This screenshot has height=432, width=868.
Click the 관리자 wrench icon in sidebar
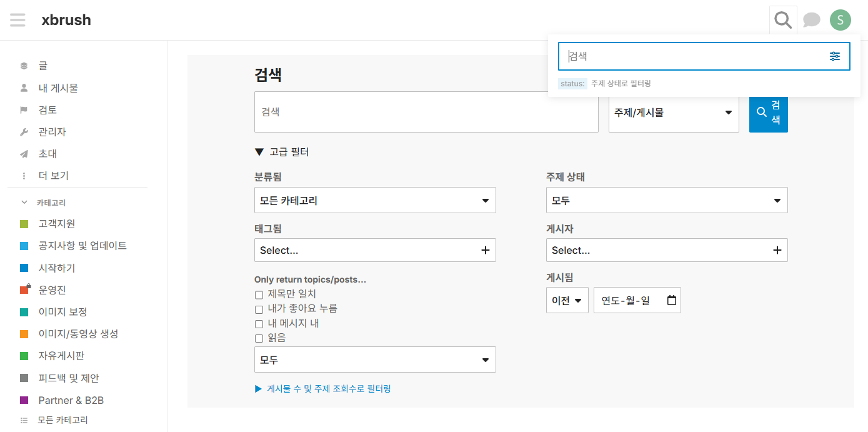[24, 131]
